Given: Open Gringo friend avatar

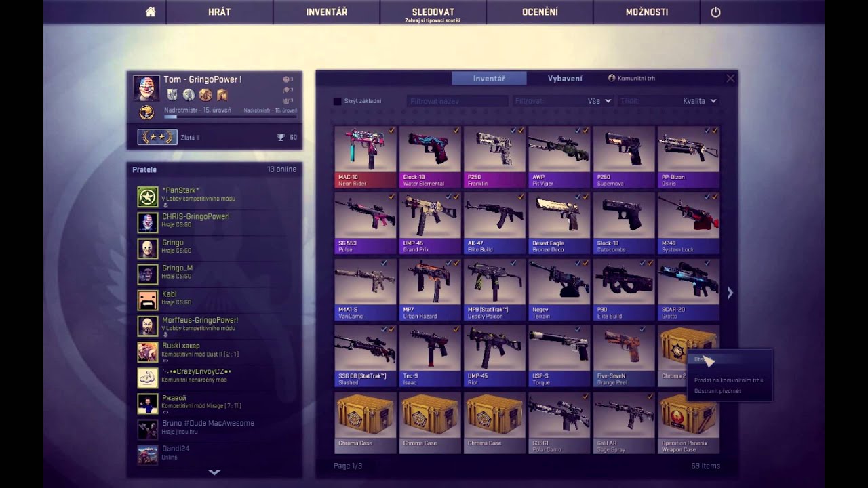Looking at the screenshot, I should point(148,249).
